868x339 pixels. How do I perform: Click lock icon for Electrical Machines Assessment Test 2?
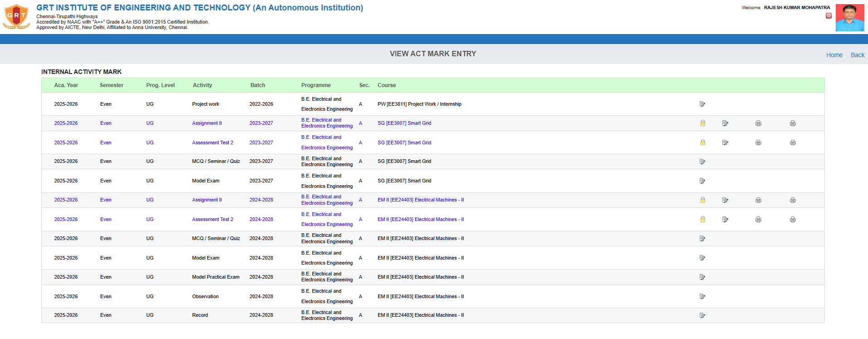click(x=702, y=219)
